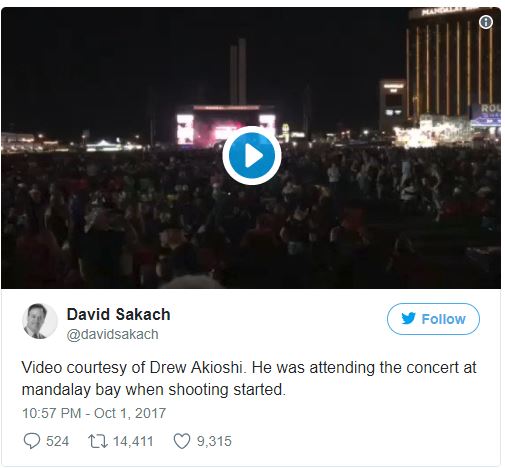Viewport: 505px width, 468px height.
Task: Click the 14,411 retweets count
Action: click(133, 441)
